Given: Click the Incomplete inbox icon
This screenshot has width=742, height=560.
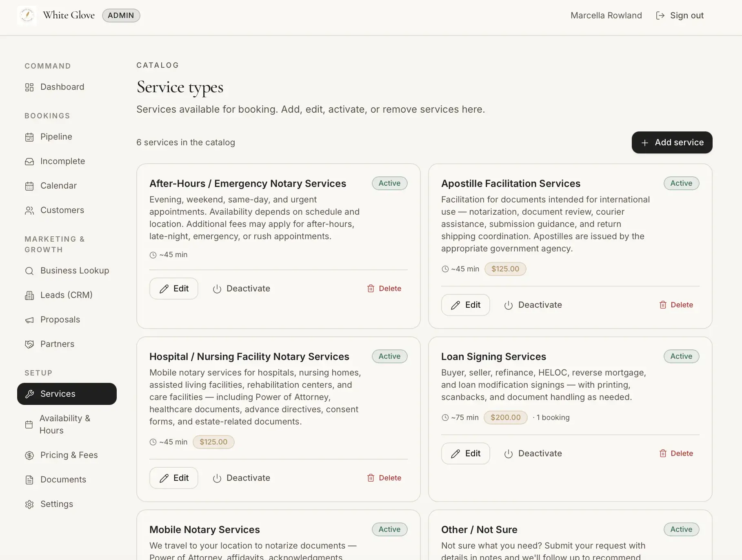Looking at the screenshot, I should pos(29,162).
